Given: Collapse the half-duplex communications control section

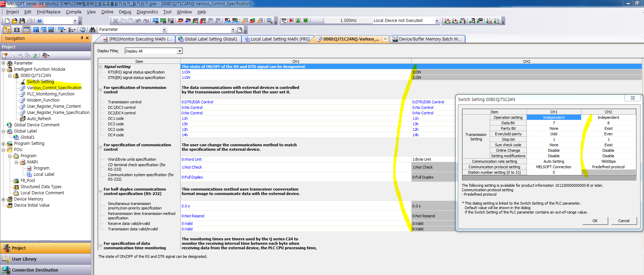Looking at the screenshot, I should pos(101,192).
